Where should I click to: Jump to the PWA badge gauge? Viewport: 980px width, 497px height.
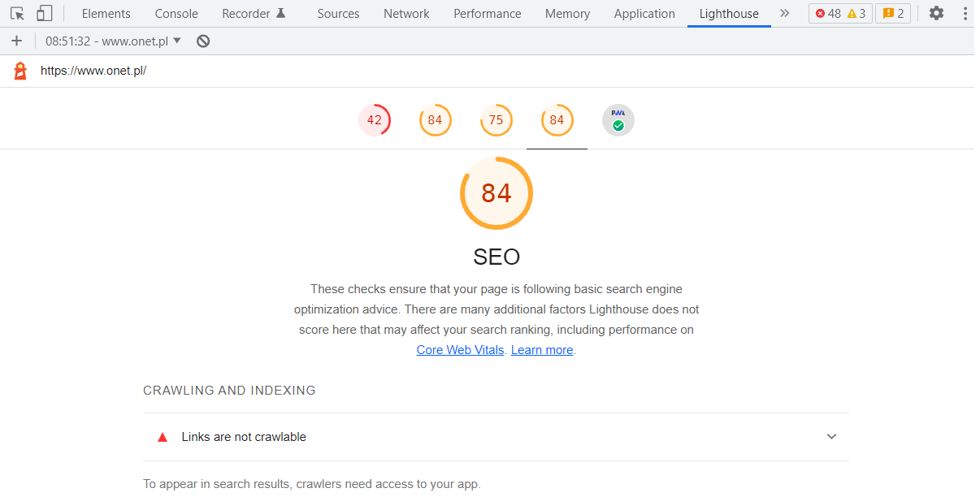point(618,120)
